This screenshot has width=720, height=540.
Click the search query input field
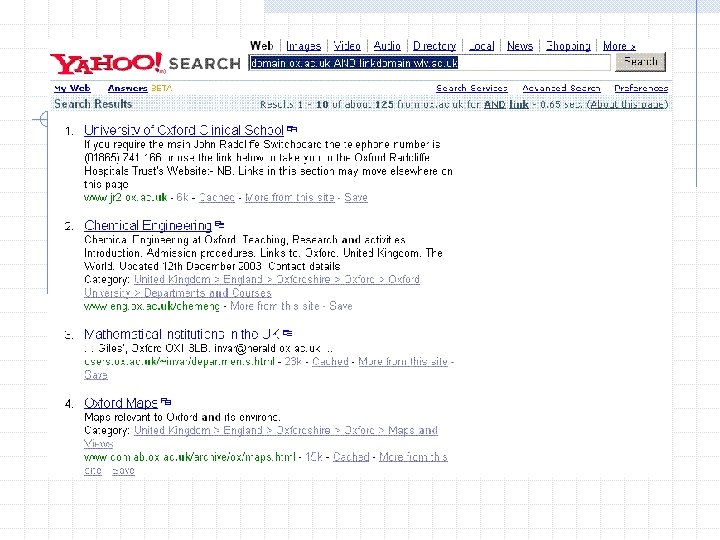429,62
